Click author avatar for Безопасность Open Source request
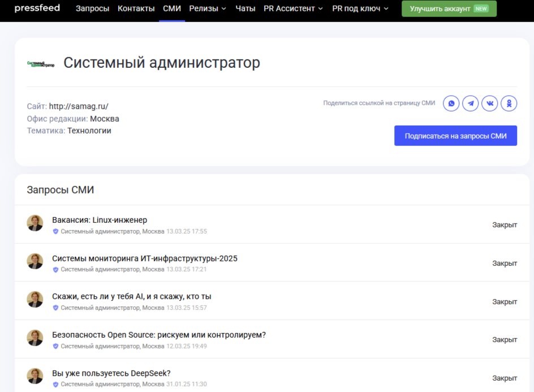The width and height of the screenshot is (534, 392). [35, 338]
